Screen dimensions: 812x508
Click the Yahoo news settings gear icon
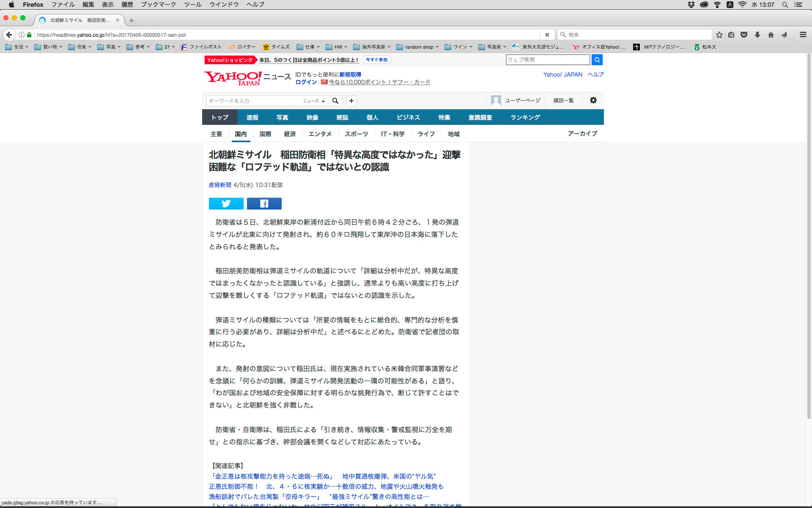pyautogui.click(x=593, y=100)
